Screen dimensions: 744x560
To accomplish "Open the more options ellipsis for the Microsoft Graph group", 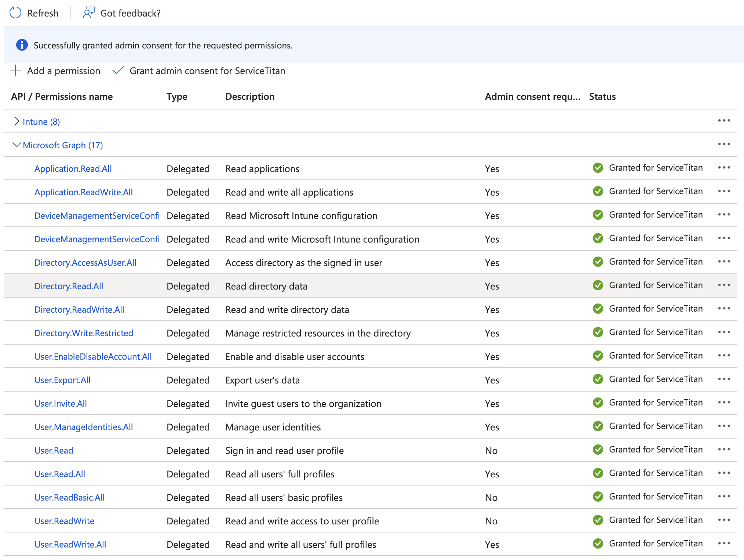I will click(x=724, y=144).
